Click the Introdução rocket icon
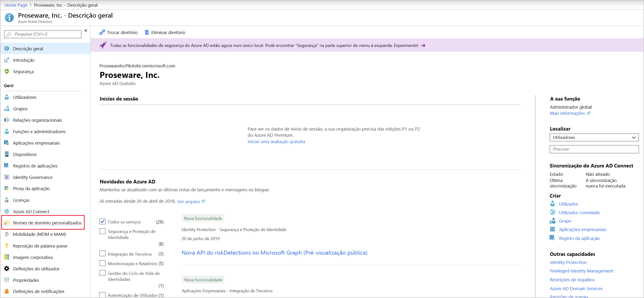The image size is (644, 298). [7, 60]
